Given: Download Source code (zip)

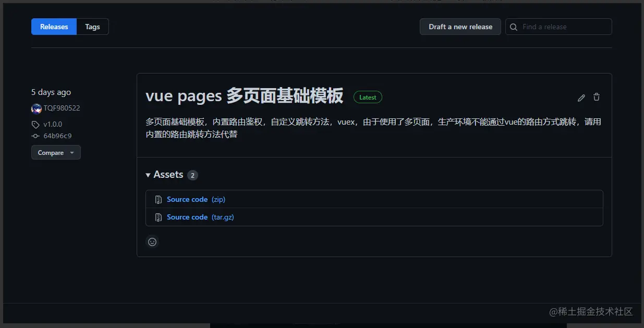Looking at the screenshot, I should click(196, 199).
